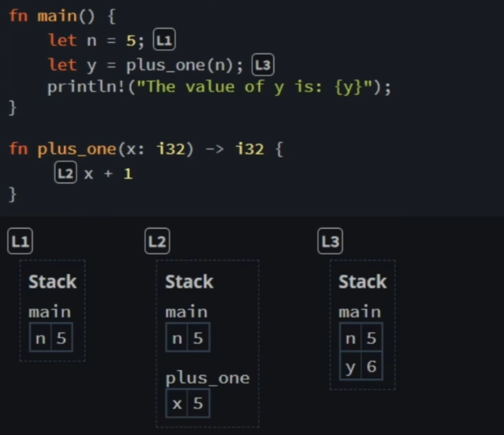Click the main frame label in the L2 stack

click(x=186, y=312)
